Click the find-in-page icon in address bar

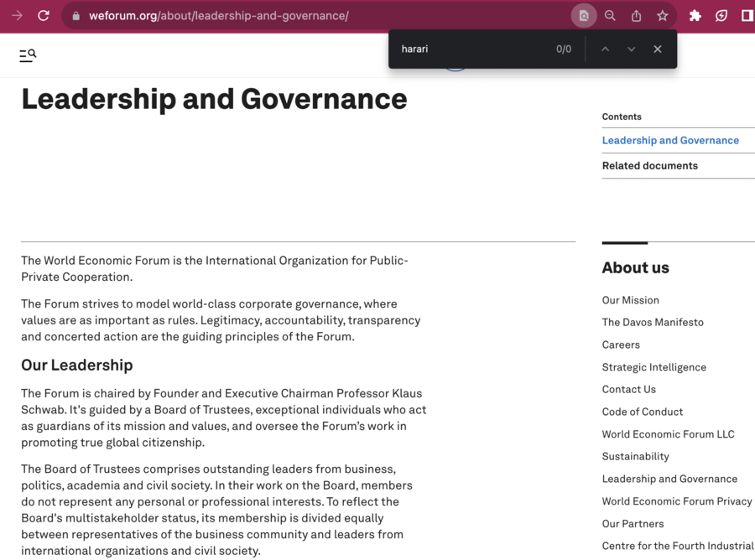(x=583, y=16)
